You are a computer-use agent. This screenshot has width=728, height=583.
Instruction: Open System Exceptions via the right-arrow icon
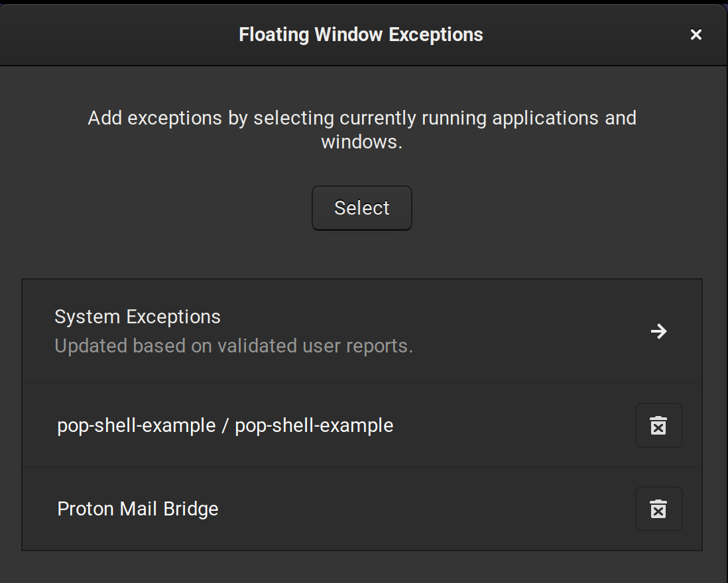658,331
